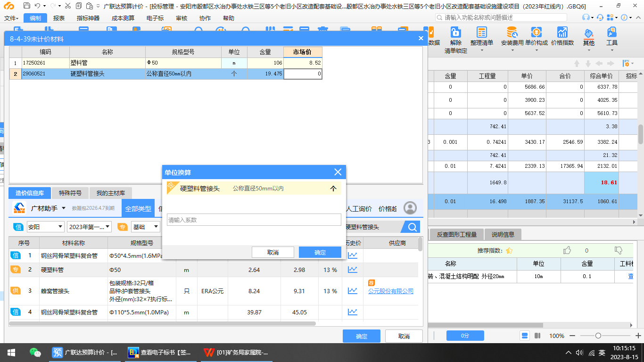Click the zoom in plus button
The height and width of the screenshot is (362, 644).
point(638,336)
